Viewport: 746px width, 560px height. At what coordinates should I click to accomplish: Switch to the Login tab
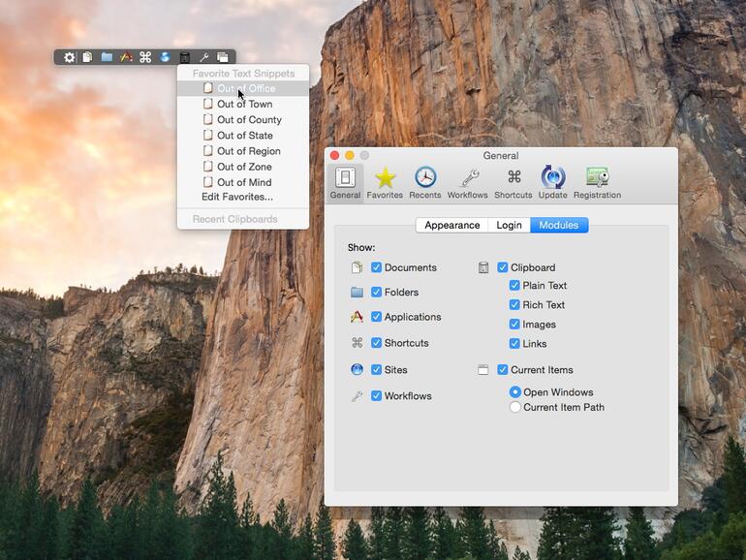(509, 226)
